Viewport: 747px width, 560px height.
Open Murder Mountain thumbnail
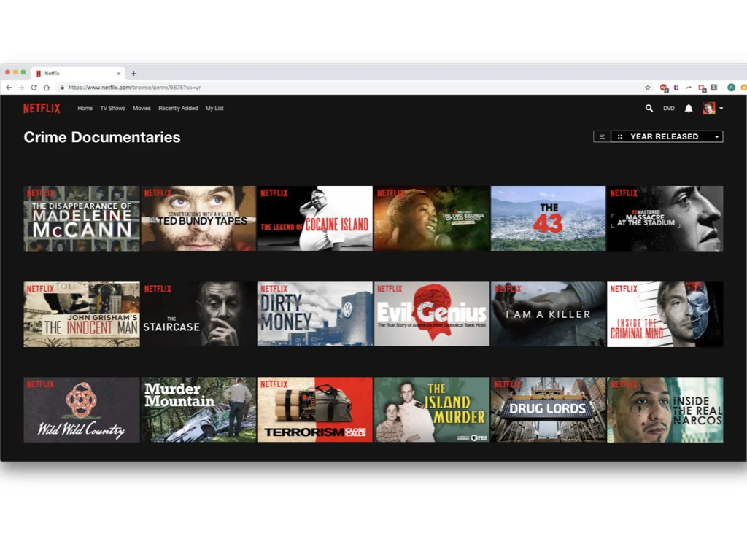(198, 410)
